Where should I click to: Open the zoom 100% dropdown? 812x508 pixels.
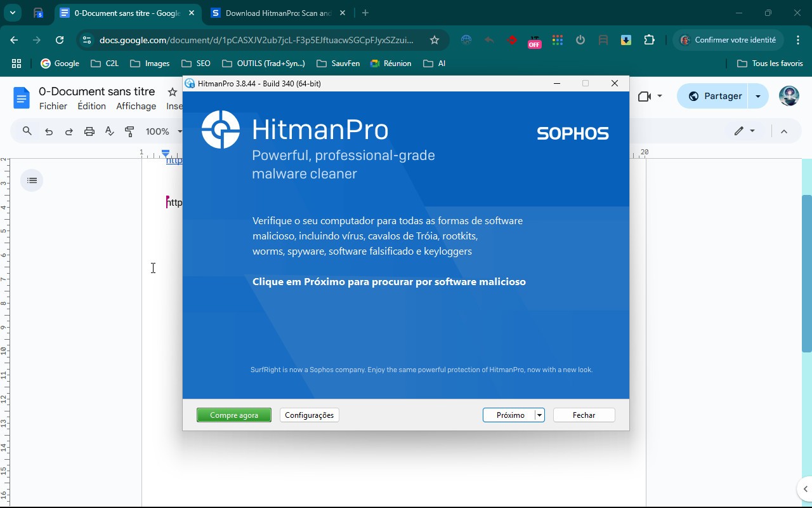pos(163,131)
